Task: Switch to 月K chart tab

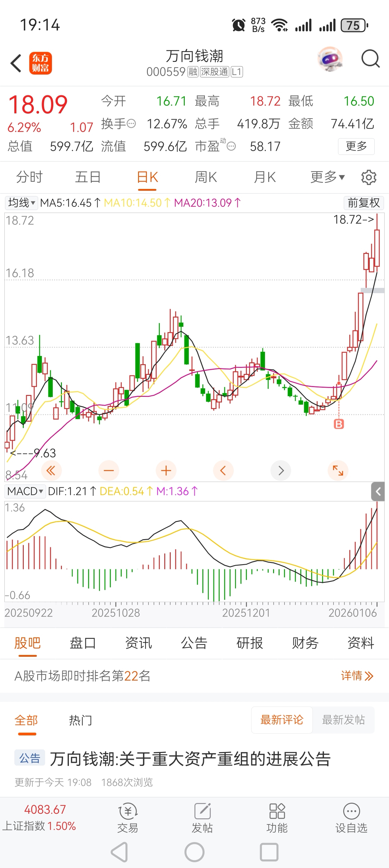Action: tap(265, 177)
